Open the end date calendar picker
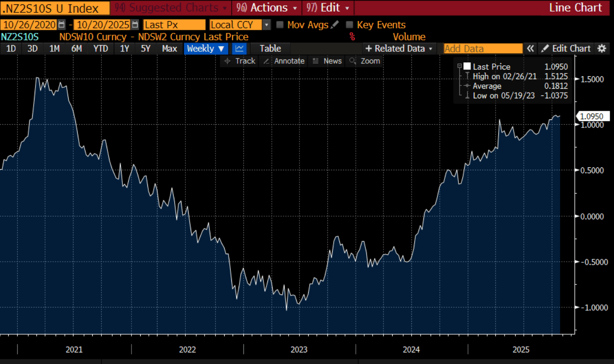This screenshot has height=364, width=614. pyautogui.click(x=135, y=25)
